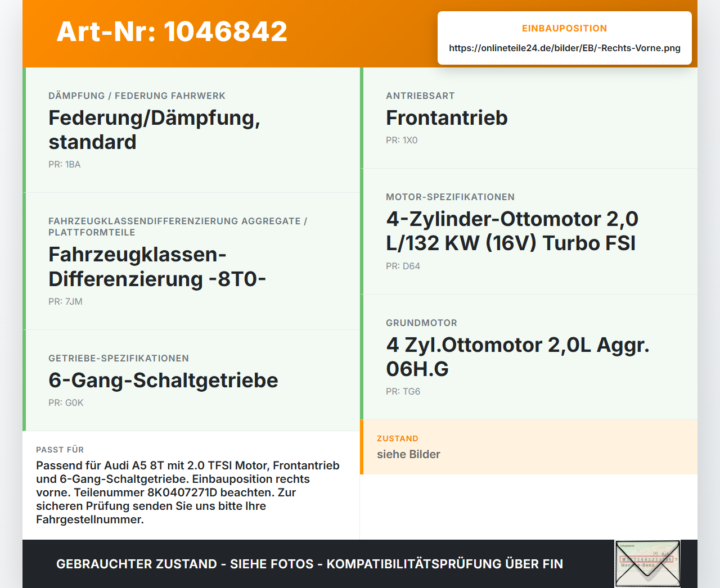
Task: Click the 'PR: D64' code
Action: (403, 266)
